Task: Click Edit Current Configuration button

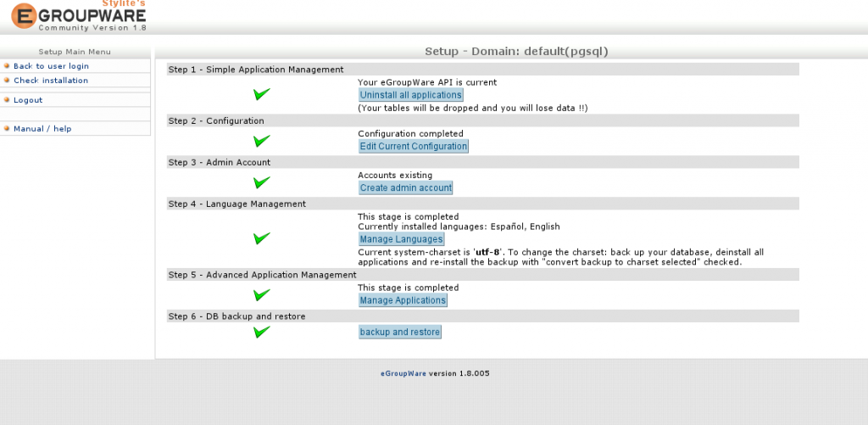Action: (x=414, y=146)
